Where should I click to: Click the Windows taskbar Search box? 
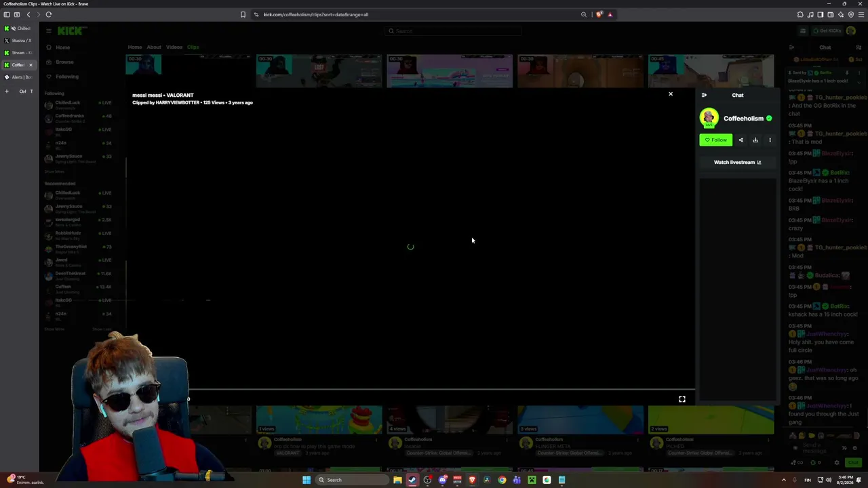tap(353, 480)
